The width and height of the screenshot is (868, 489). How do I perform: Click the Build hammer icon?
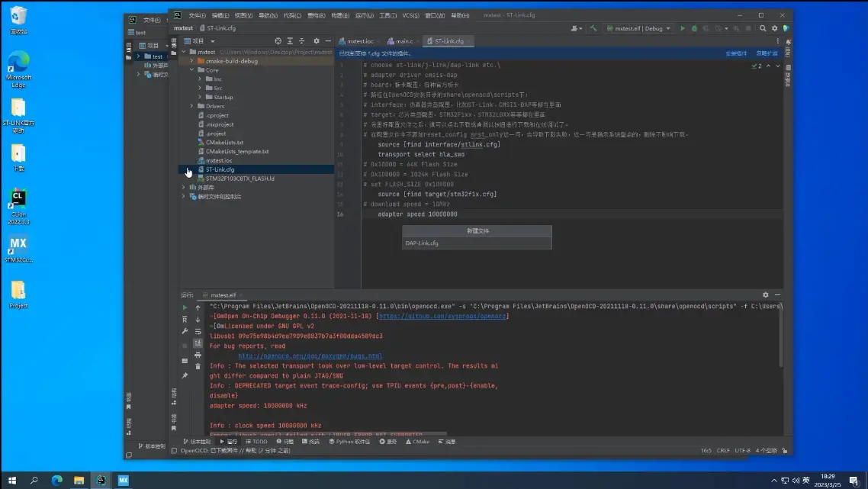click(593, 28)
